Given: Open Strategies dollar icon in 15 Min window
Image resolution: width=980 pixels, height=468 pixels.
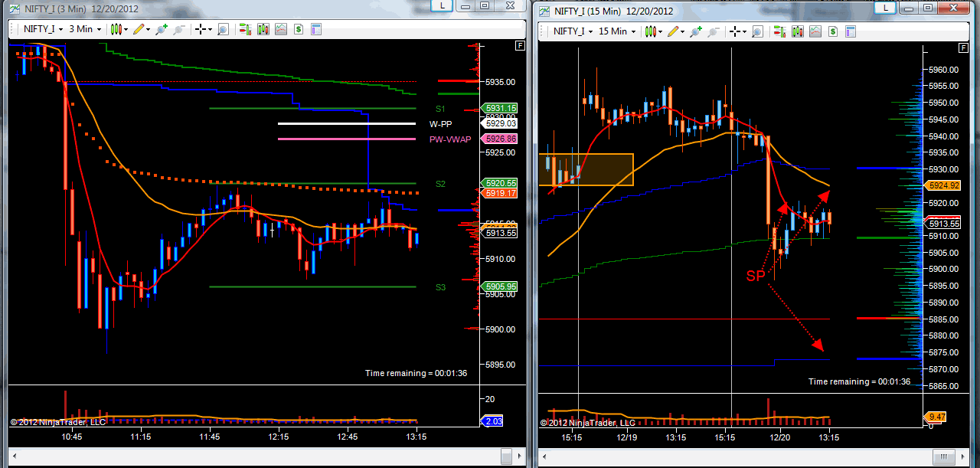Looking at the screenshot, I should [832, 31].
